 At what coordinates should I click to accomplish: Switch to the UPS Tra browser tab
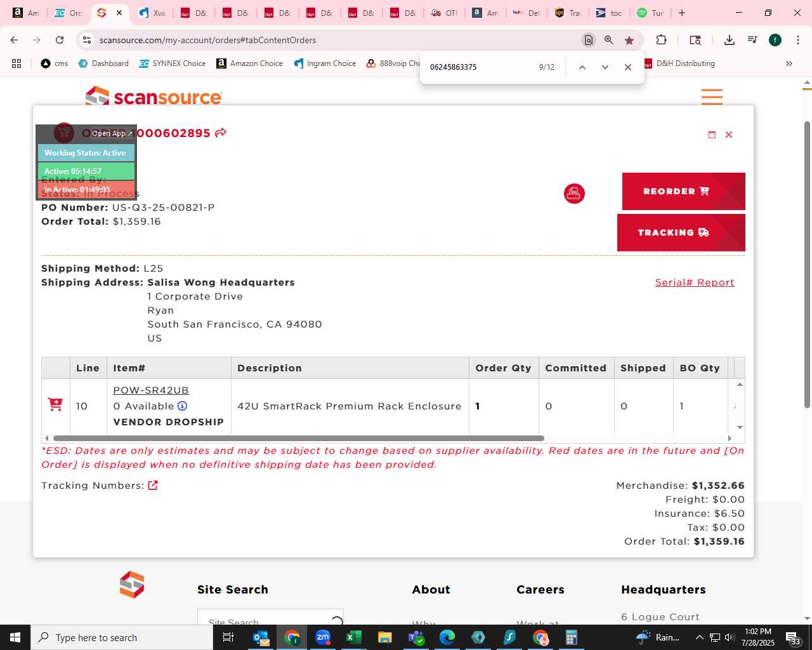[x=568, y=13]
